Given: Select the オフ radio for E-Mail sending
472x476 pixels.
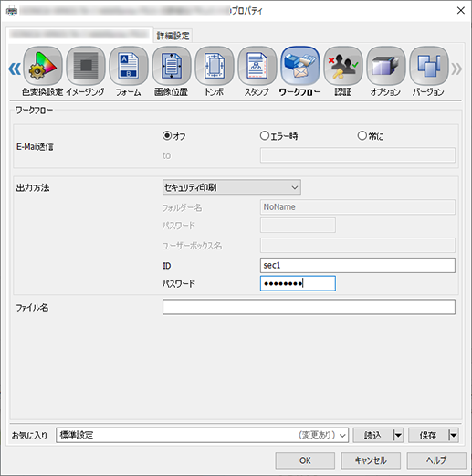Looking at the screenshot, I should (167, 135).
